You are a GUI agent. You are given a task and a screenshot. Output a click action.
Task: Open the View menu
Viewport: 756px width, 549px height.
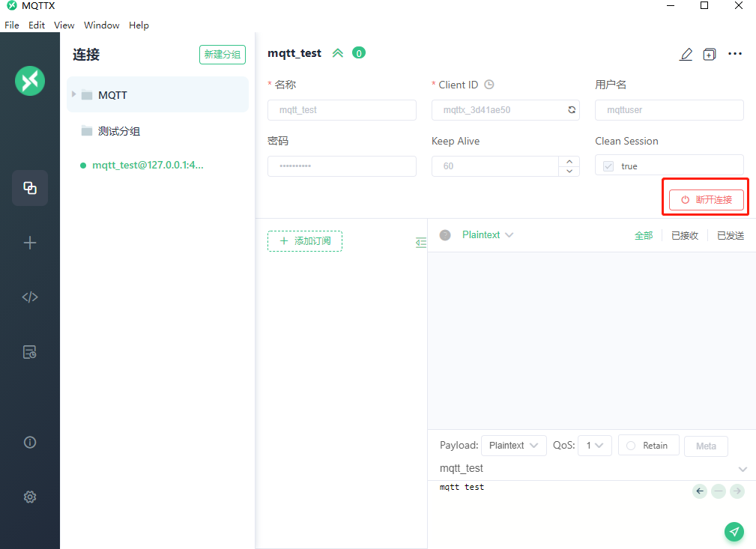[64, 25]
